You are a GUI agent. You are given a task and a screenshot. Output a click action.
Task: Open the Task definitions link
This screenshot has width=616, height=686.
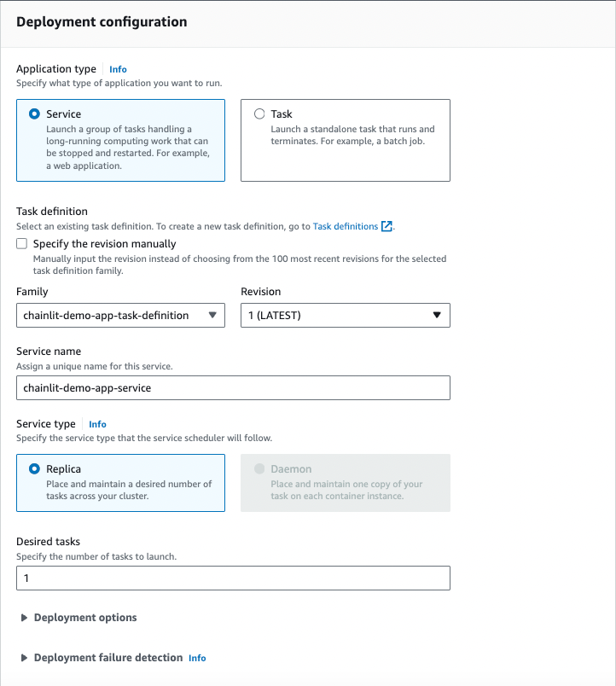(x=345, y=226)
